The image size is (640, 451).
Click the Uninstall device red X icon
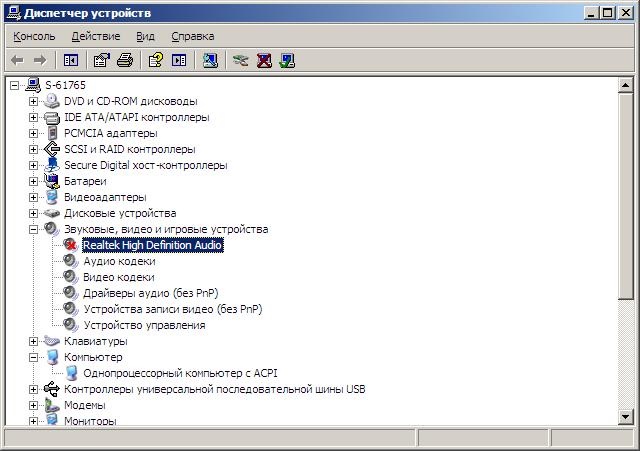(x=264, y=61)
